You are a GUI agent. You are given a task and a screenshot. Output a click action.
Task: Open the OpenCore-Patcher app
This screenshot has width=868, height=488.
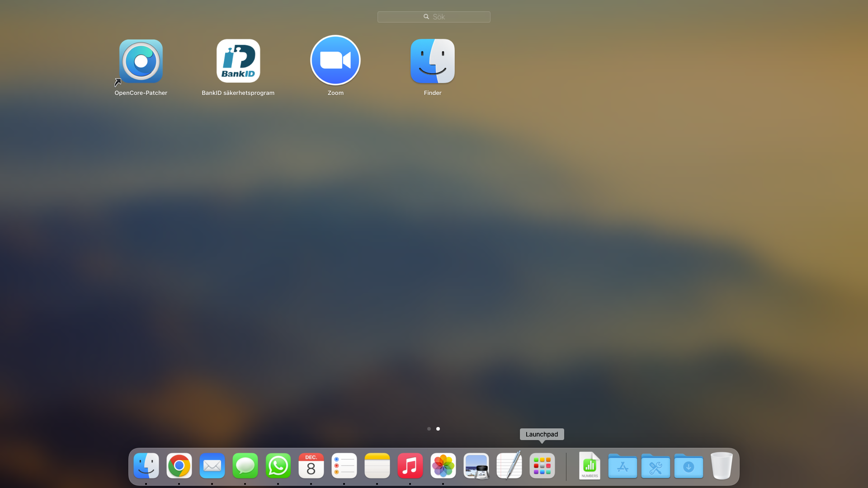[x=141, y=61]
